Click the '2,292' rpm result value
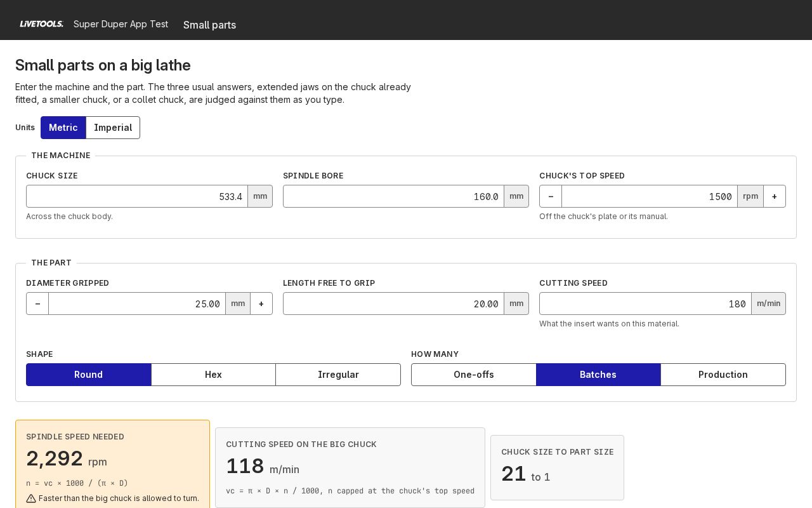Viewport: 812px width, 508px height. click(55, 458)
